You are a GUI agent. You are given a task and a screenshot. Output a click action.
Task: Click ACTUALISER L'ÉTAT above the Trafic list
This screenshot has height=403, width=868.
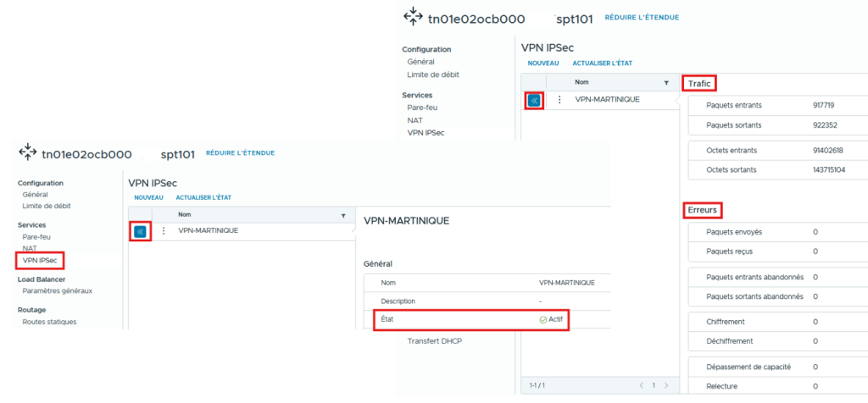tap(602, 63)
